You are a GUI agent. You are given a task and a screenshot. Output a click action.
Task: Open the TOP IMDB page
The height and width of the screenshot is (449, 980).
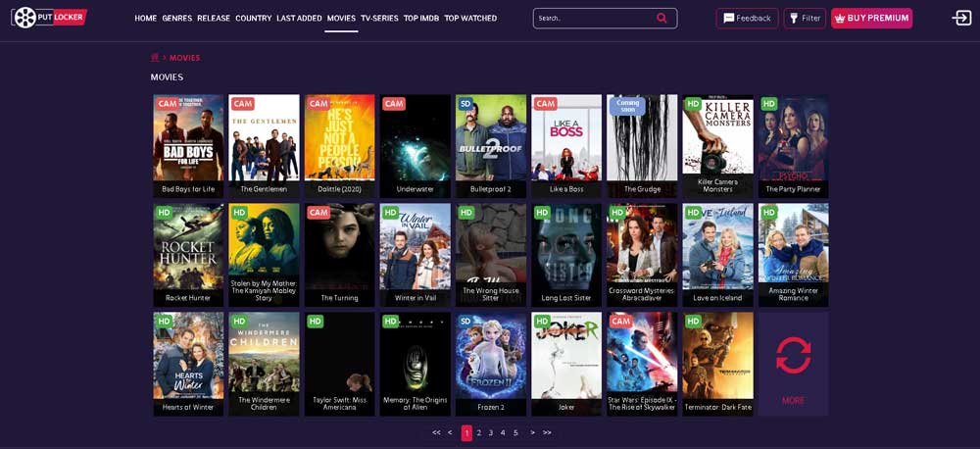pyautogui.click(x=421, y=18)
